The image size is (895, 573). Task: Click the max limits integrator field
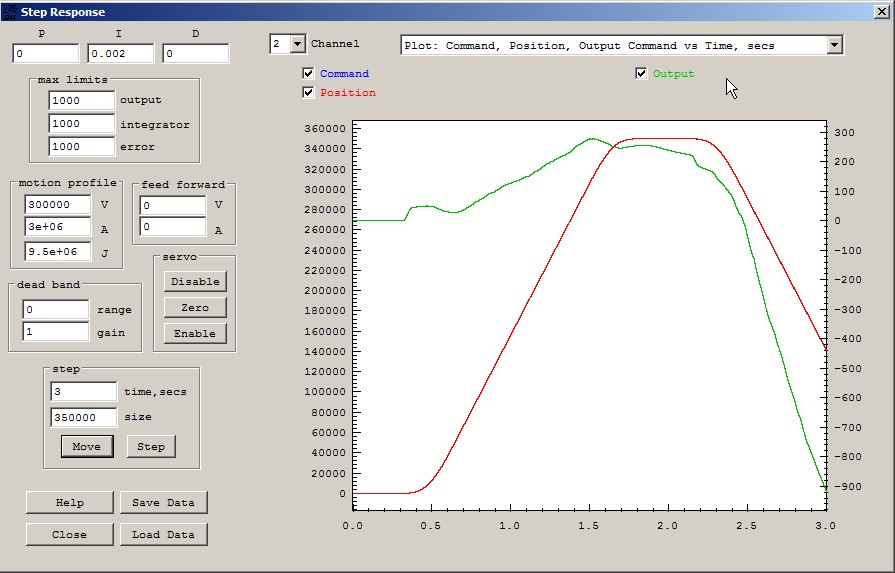[x=81, y=124]
